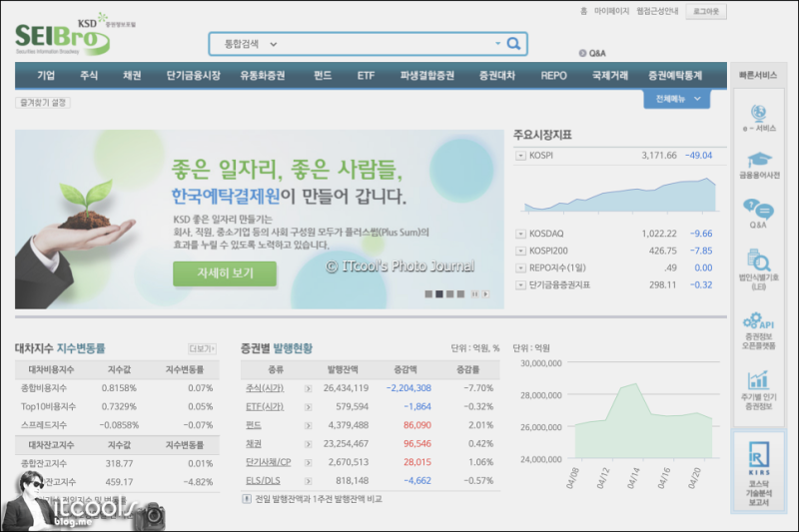Click the arrow icon next to 펀드
The width and height of the screenshot is (799, 532).
[x=309, y=425]
